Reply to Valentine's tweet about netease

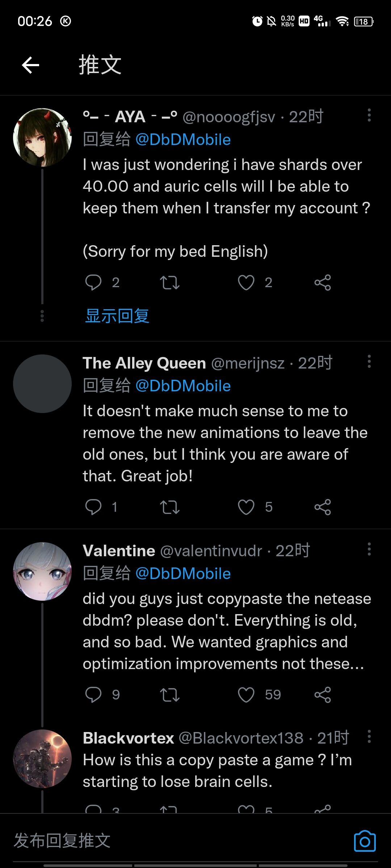click(93, 694)
